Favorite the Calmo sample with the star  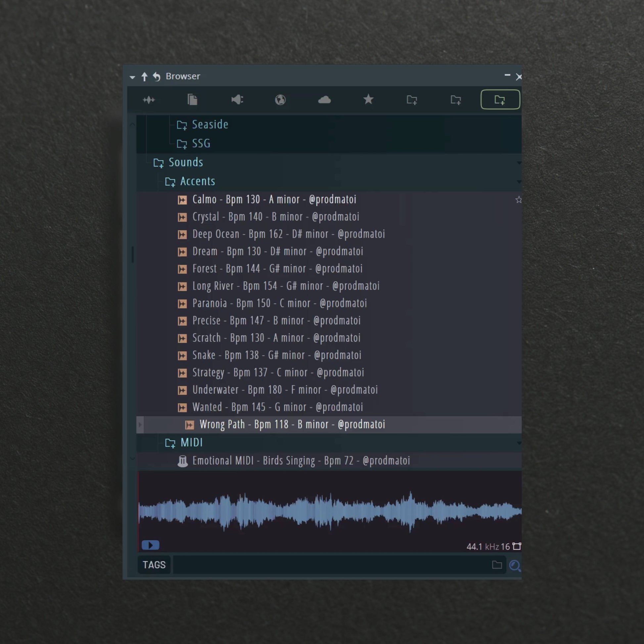518,200
